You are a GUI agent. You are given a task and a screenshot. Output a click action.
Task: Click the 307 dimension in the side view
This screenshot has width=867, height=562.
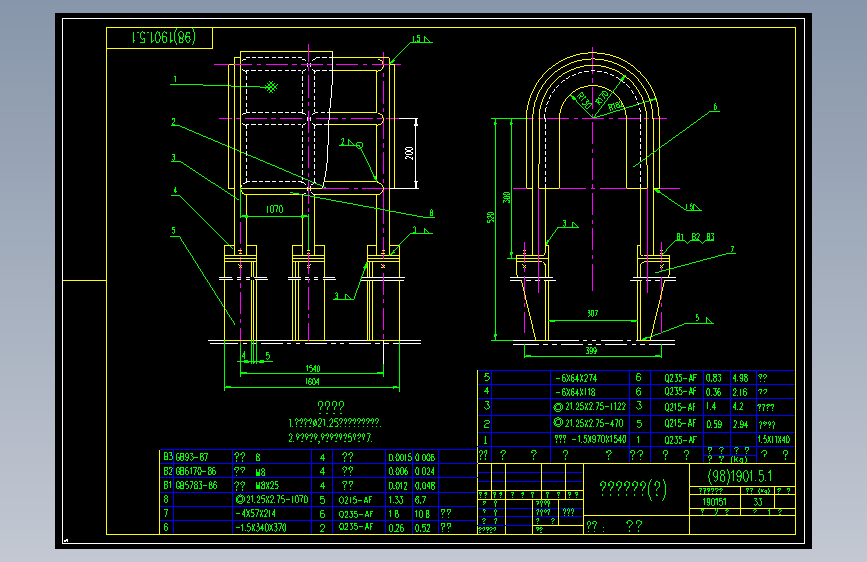(x=592, y=313)
